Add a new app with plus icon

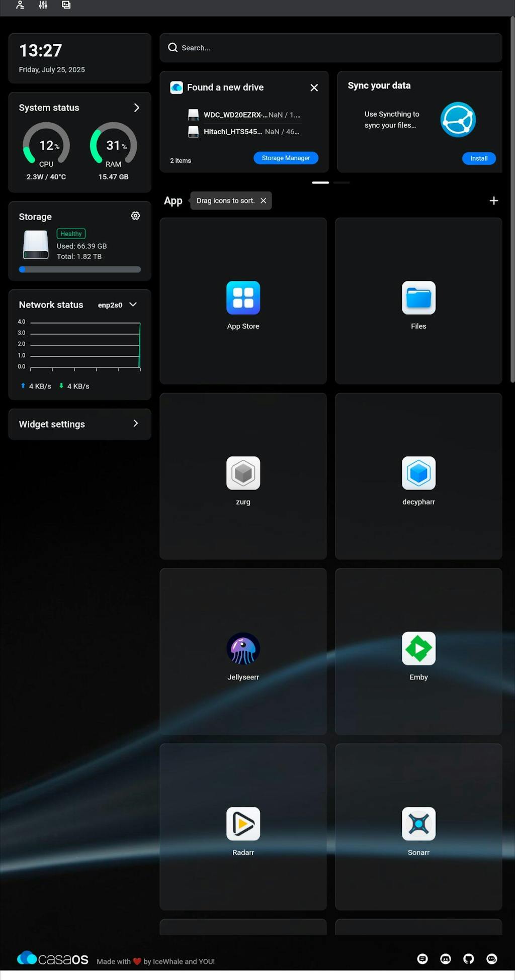pyautogui.click(x=493, y=201)
